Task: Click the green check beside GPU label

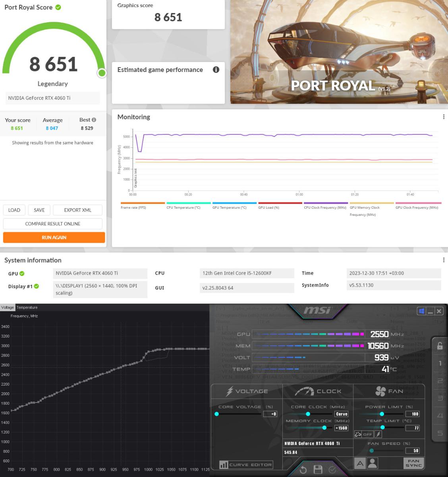Action: (22, 273)
